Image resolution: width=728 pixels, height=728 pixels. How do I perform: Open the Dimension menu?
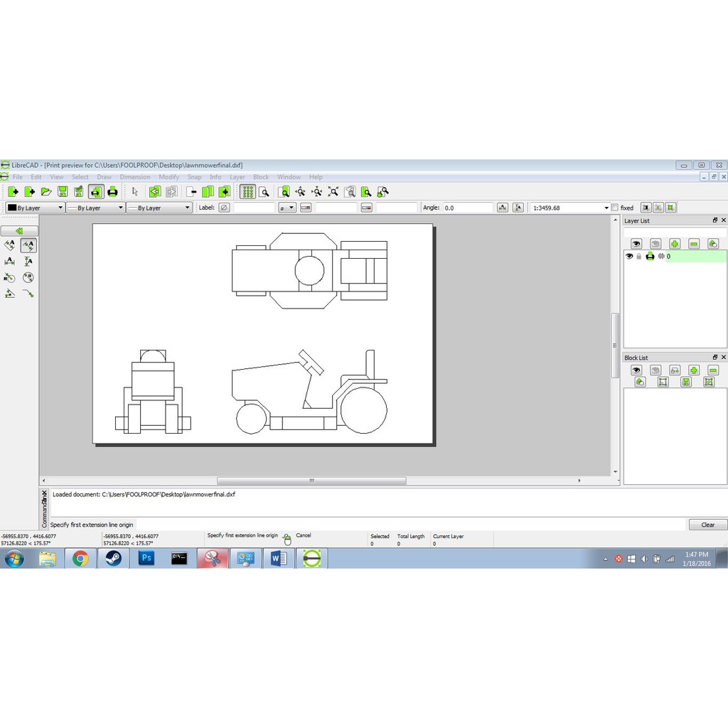[x=135, y=177]
